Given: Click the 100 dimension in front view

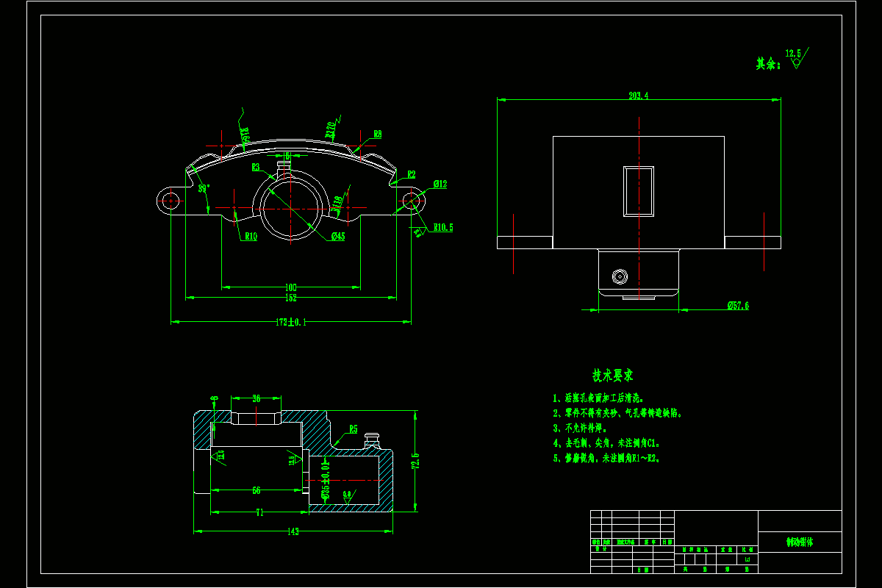Looking at the screenshot, I should point(291,287).
